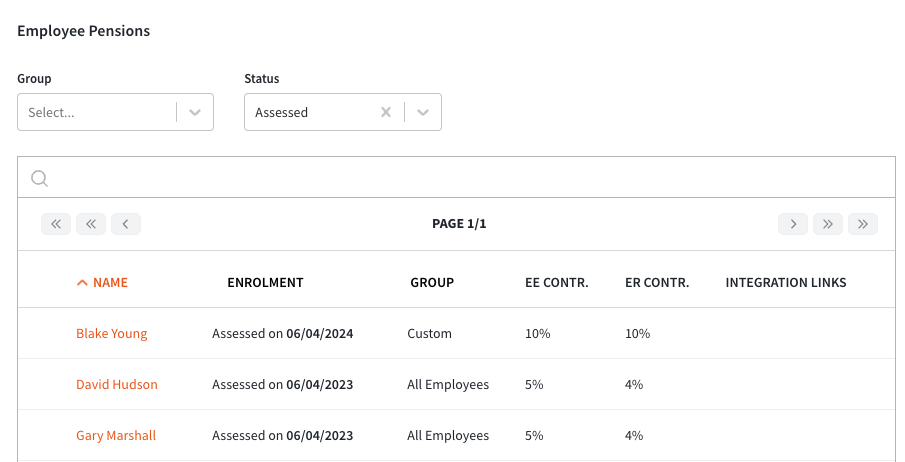Viewport: 905px width, 462px height.
Task: Open Gary Marshall's employee record
Action: pyautogui.click(x=116, y=436)
